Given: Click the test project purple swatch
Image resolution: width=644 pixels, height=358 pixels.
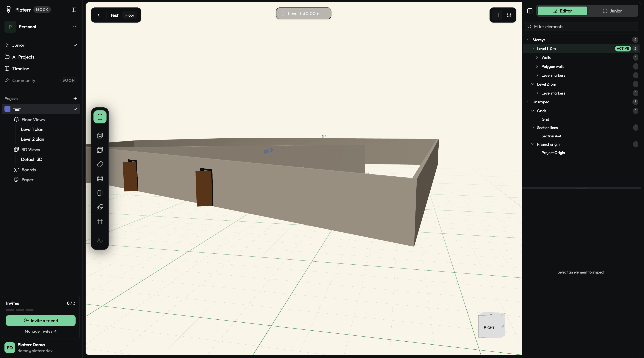Looking at the screenshot, I should 7,109.
